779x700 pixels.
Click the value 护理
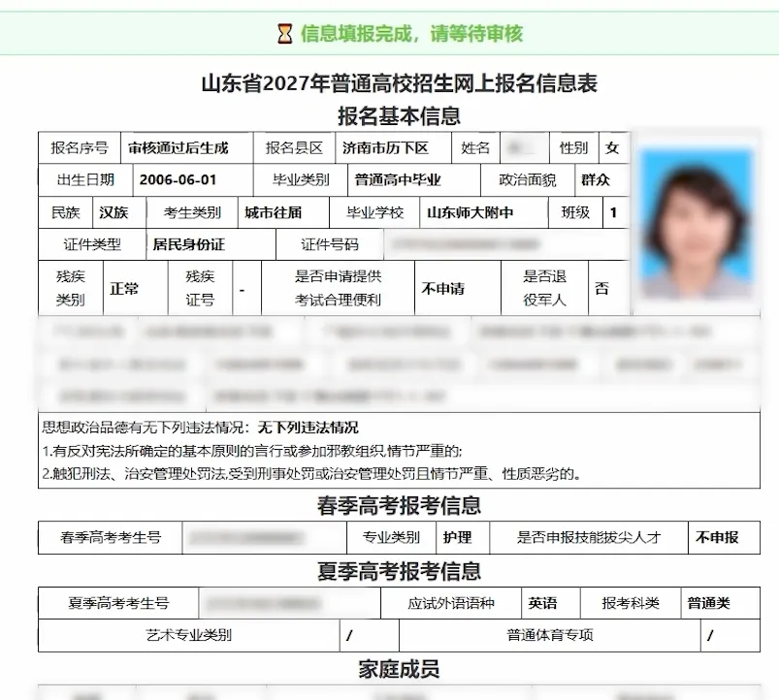(457, 537)
